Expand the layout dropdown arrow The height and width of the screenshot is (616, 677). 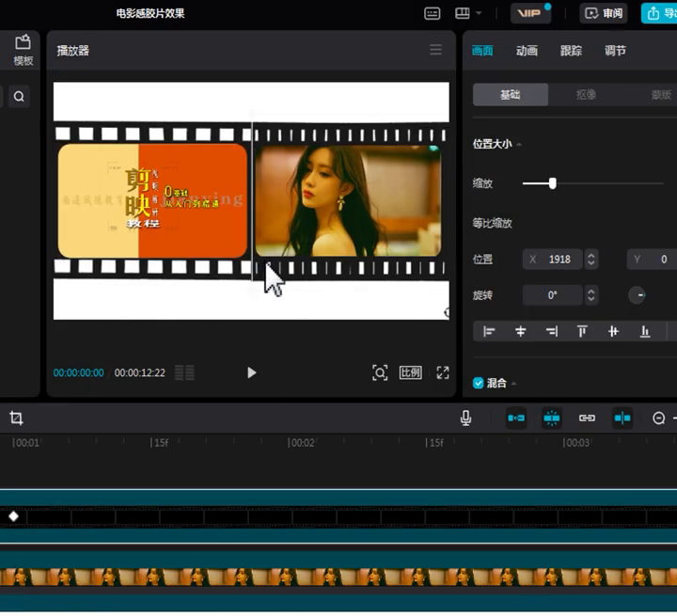(x=479, y=13)
